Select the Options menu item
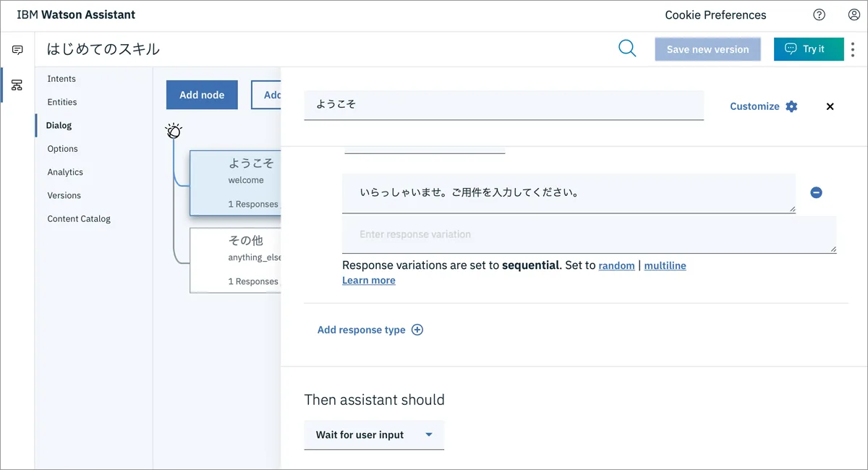Image resolution: width=868 pixels, height=470 pixels. [x=62, y=149]
